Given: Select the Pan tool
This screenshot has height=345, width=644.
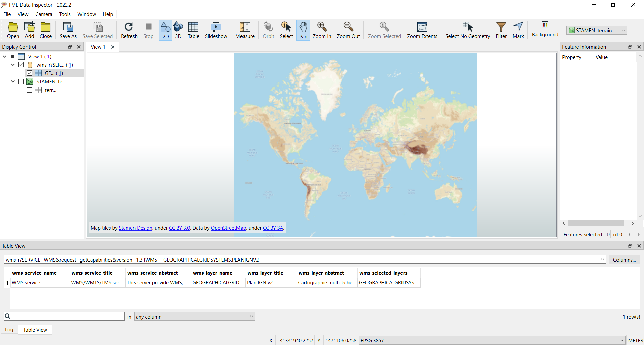Looking at the screenshot, I should coord(303,30).
